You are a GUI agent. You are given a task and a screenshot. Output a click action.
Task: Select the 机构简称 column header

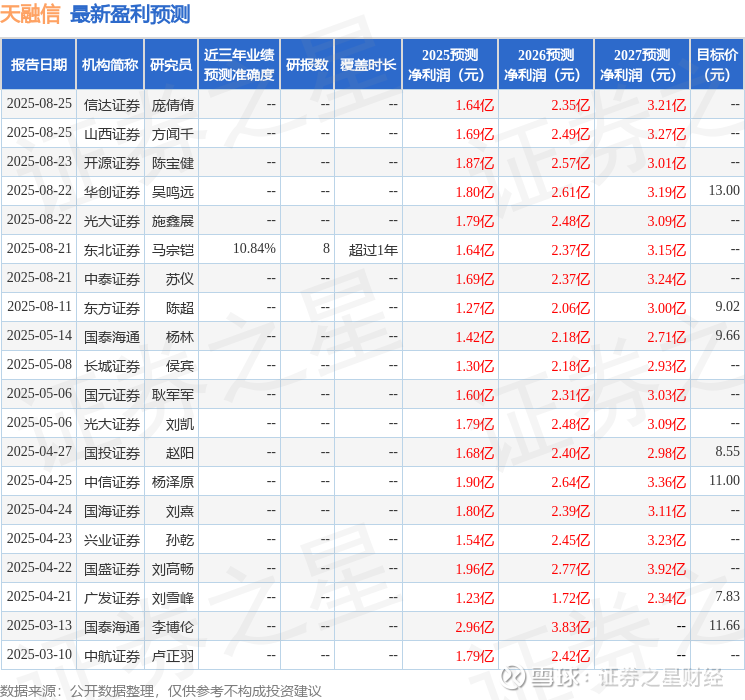[110, 64]
